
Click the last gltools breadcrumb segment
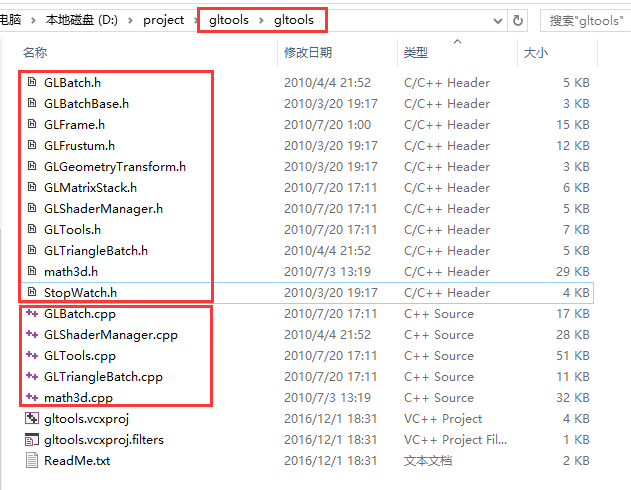[x=294, y=20]
